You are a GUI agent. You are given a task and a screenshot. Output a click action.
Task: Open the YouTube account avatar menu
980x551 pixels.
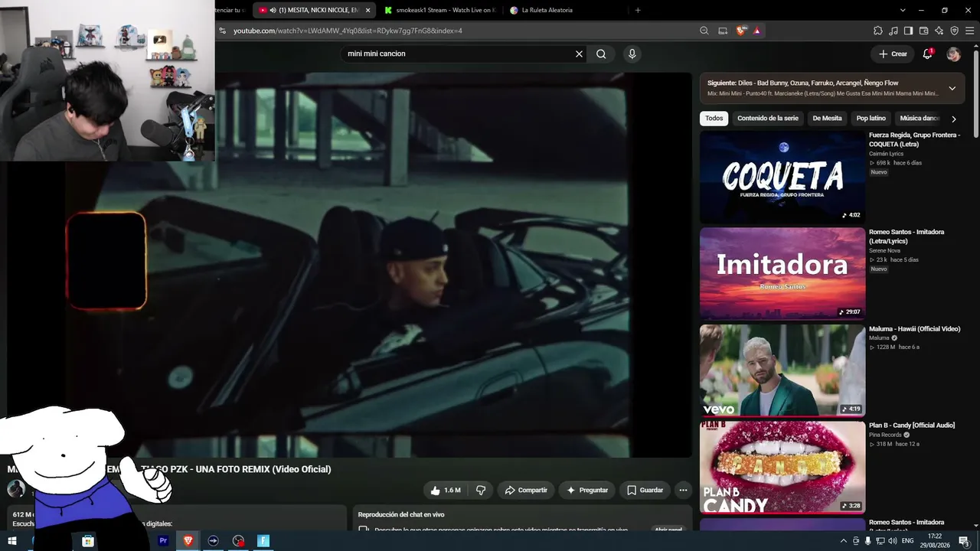coord(953,54)
